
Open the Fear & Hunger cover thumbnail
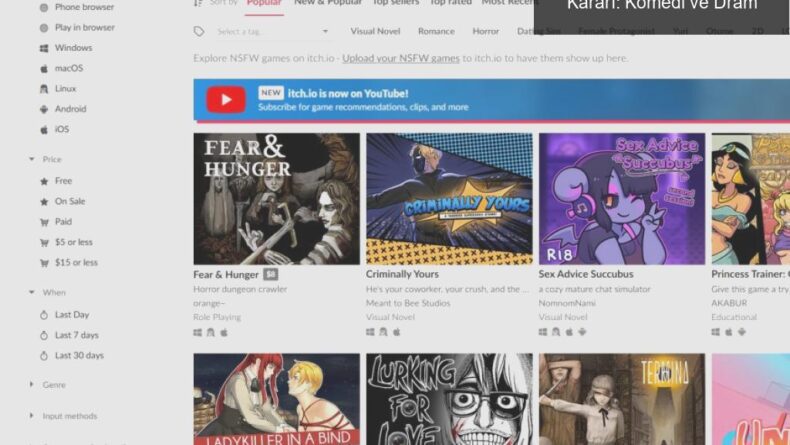pos(277,199)
